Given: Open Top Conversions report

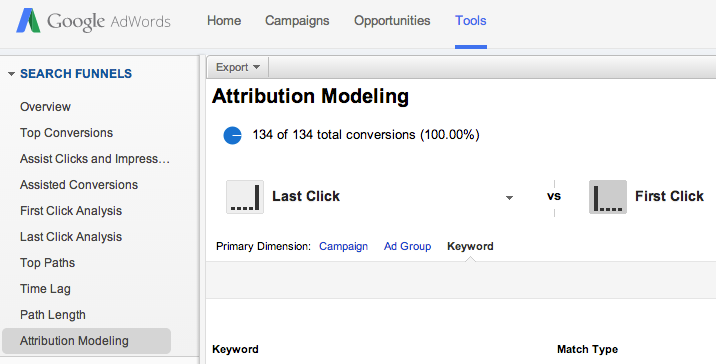Looking at the screenshot, I should point(66,132).
